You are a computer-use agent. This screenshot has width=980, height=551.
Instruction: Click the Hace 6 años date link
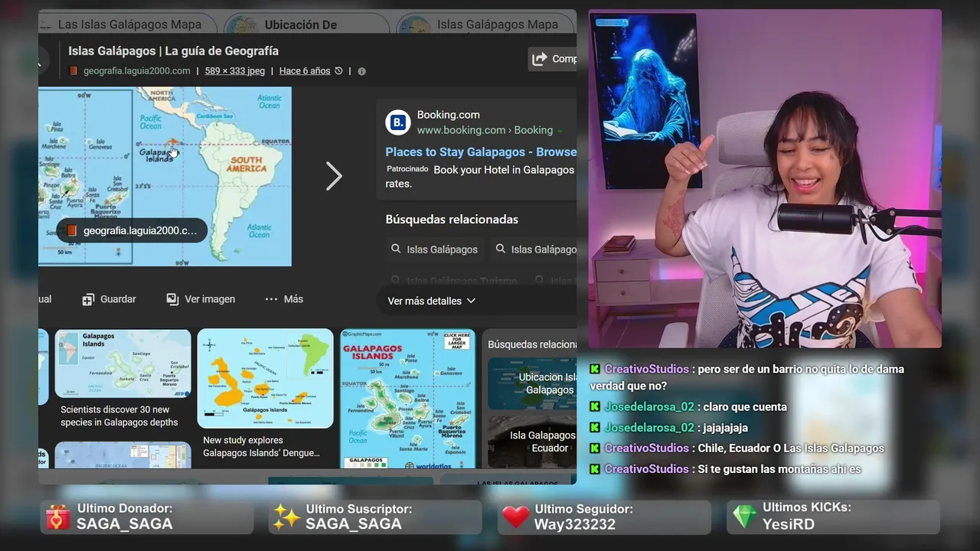[x=305, y=70]
